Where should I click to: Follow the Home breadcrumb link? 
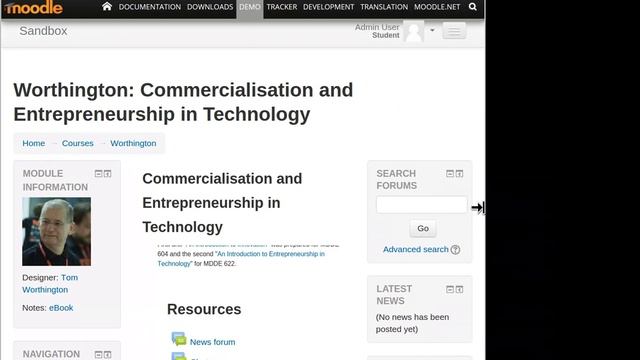[33, 143]
